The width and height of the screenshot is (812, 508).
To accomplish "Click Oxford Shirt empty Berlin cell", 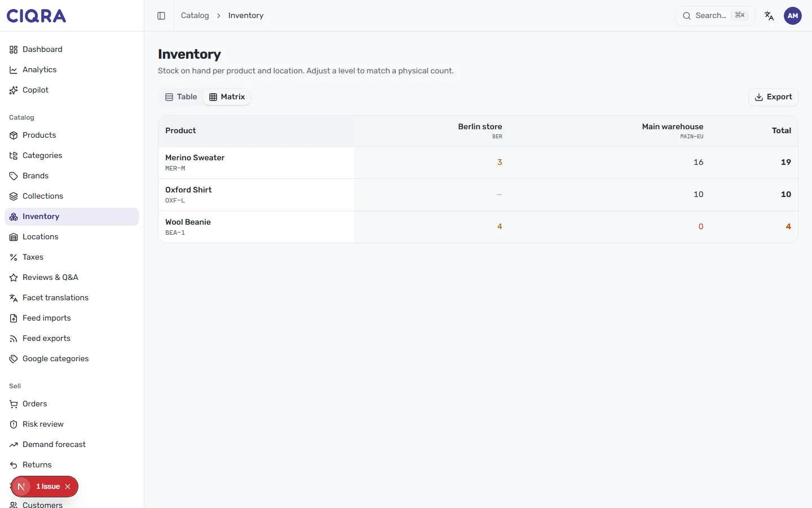I will coord(499,195).
